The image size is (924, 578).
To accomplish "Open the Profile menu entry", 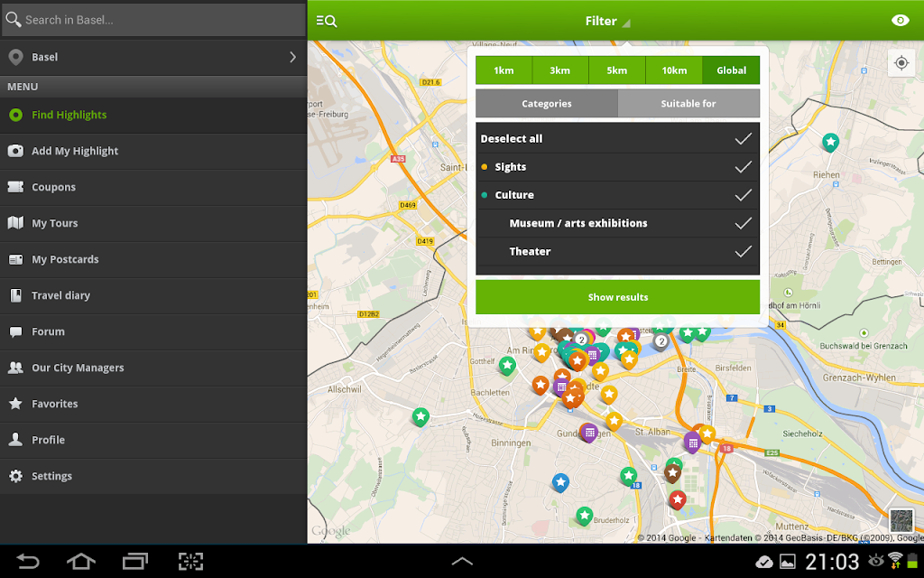I will pyautogui.click(x=153, y=440).
